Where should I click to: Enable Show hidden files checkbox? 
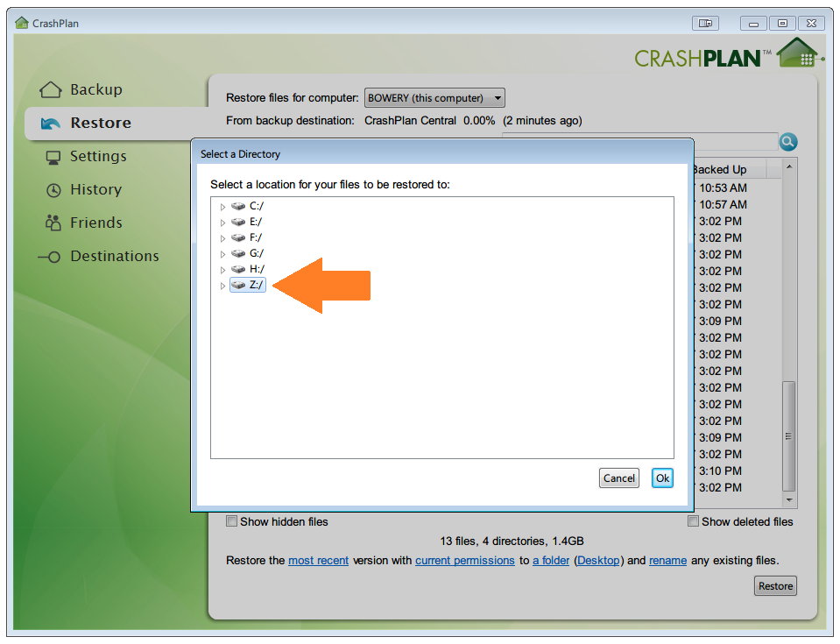pos(231,521)
